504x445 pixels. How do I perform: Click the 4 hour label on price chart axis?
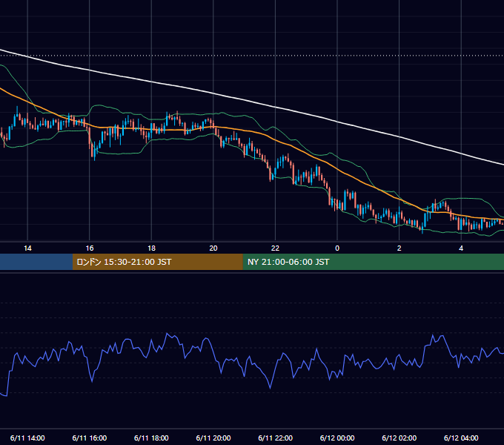pos(461,248)
